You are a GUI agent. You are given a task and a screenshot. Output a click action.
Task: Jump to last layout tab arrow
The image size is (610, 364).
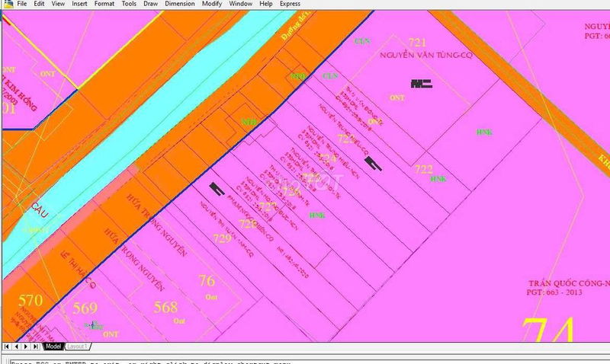pyautogui.click(x=36, y=346)
